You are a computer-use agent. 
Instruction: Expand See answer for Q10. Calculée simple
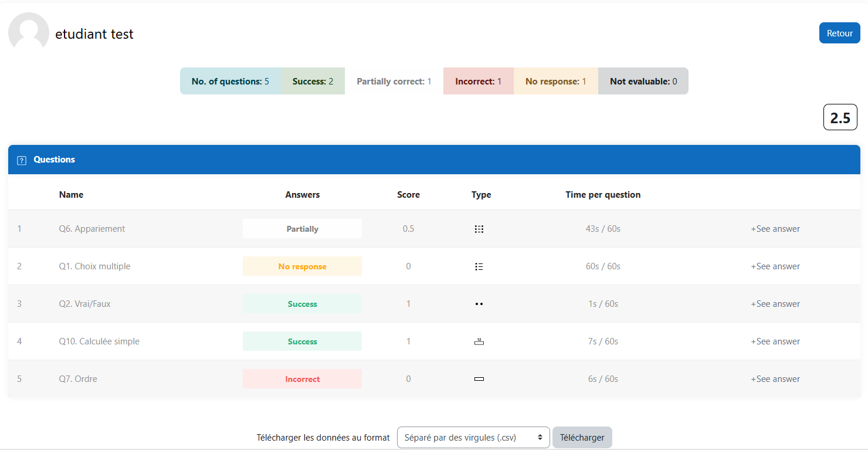775,341
